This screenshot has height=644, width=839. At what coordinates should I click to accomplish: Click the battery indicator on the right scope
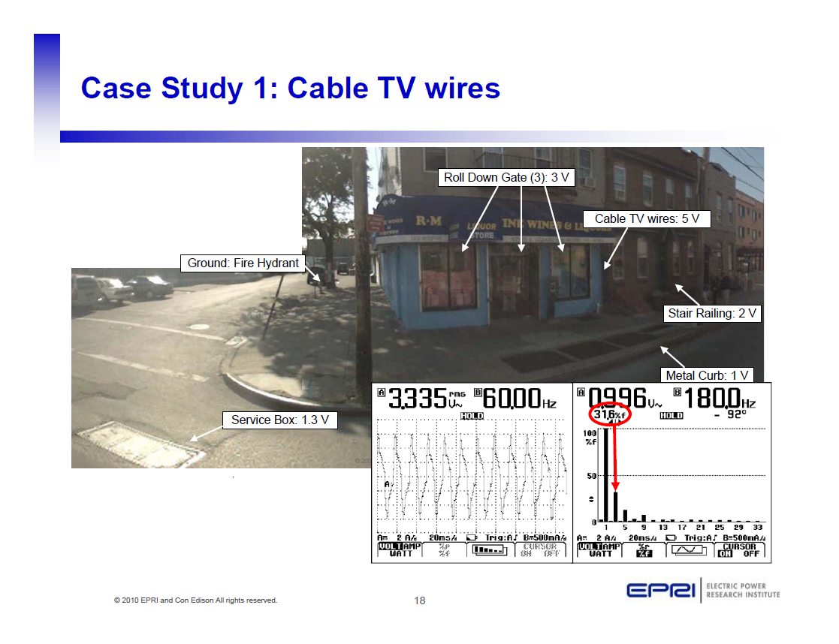671,538
